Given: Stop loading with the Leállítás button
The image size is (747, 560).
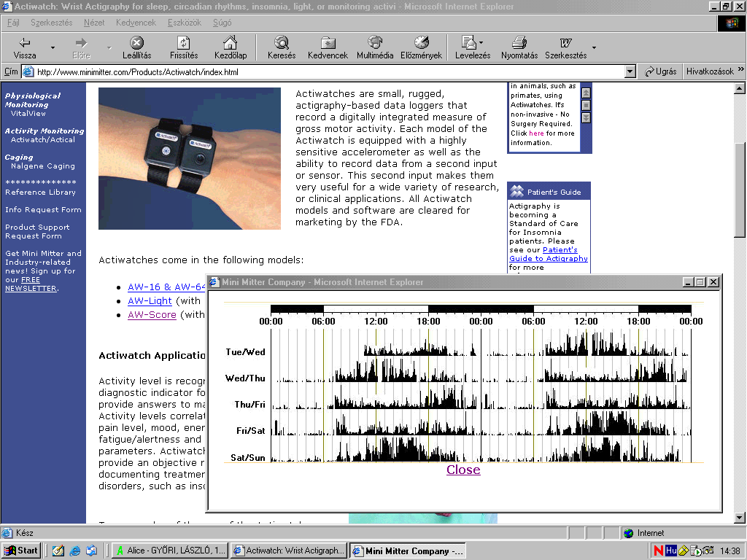Looking at the screenshot, I should pyautogui.click(x=136, y=47).
